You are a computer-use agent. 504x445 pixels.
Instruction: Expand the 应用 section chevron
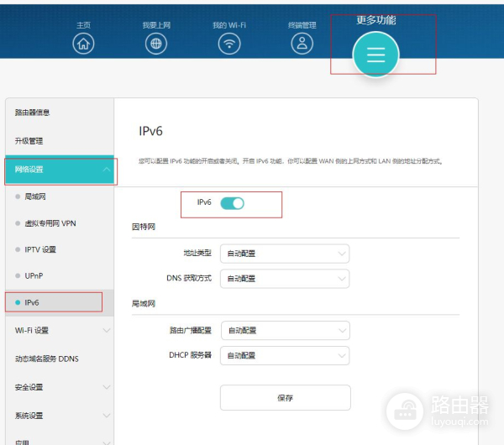coord(107,442)
